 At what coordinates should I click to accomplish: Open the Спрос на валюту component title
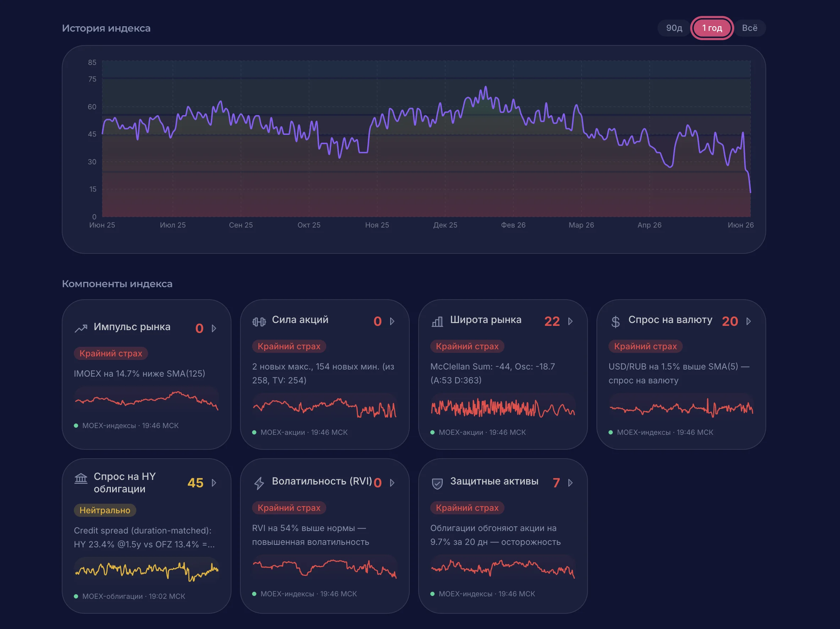click(670, 319)
